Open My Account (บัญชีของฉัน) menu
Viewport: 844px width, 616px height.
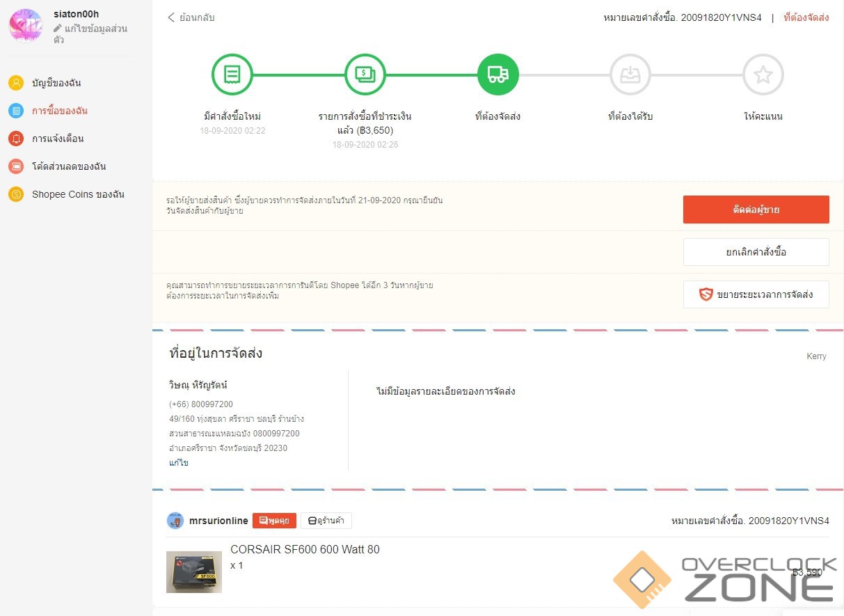click(x=56, y=83)
